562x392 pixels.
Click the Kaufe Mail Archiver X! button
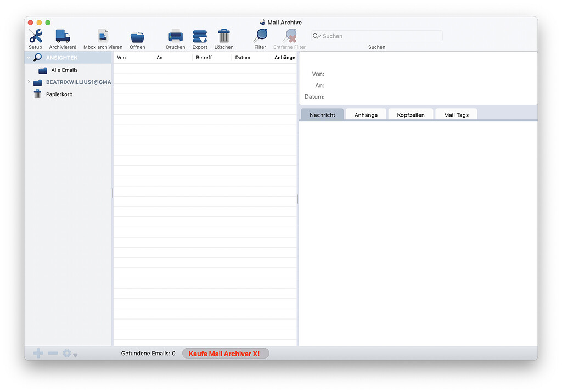pos(226,353)
